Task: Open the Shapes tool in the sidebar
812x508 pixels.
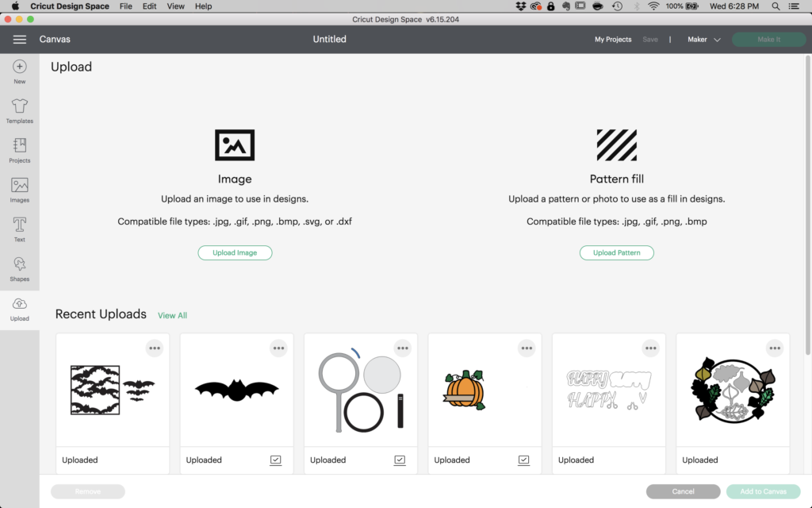Action: tap(20, 269)
